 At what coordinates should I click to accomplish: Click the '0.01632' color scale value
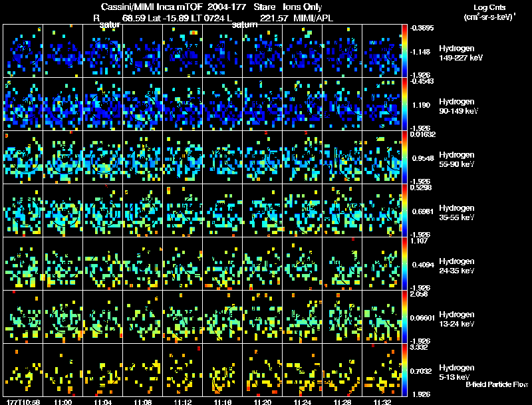pyautogui.click(x=423, y=134)
